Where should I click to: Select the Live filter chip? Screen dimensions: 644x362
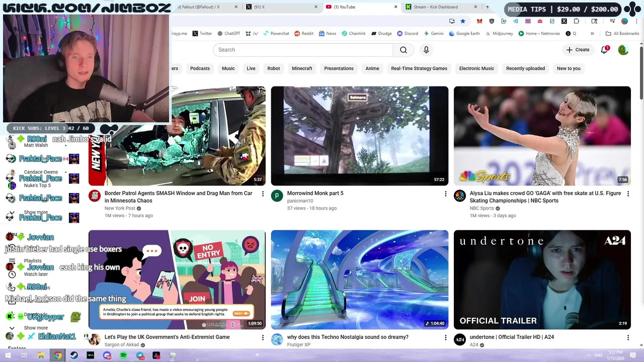point(251,68)
